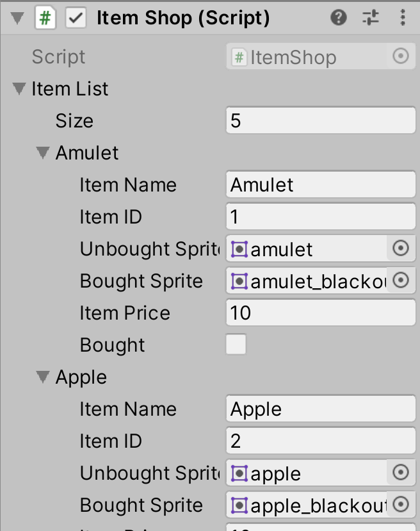This screenshot has height=531, width=420.
Task: Open the component help reference icon
Action: pos(339,17)
